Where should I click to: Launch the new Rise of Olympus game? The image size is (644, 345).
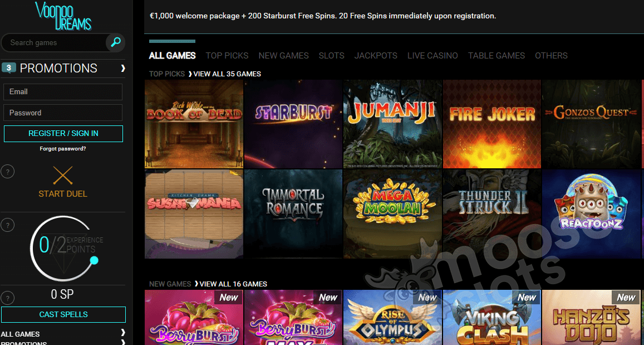(392, 318)
